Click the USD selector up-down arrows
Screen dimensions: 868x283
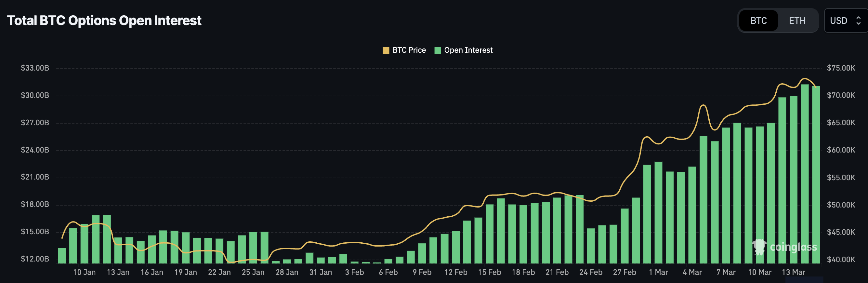tap(858, 20)
